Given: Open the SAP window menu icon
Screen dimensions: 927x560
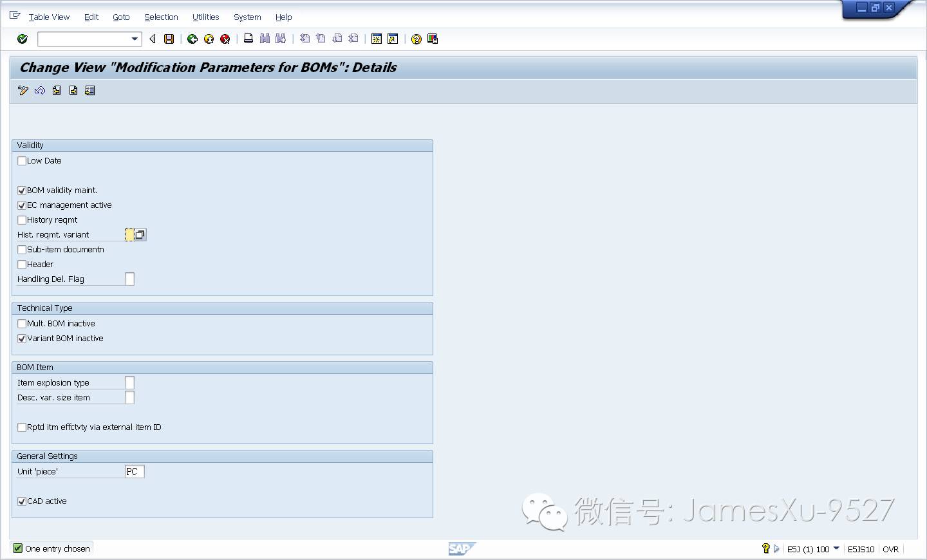Looking at the screenshot, I should [x=15, y=15].
